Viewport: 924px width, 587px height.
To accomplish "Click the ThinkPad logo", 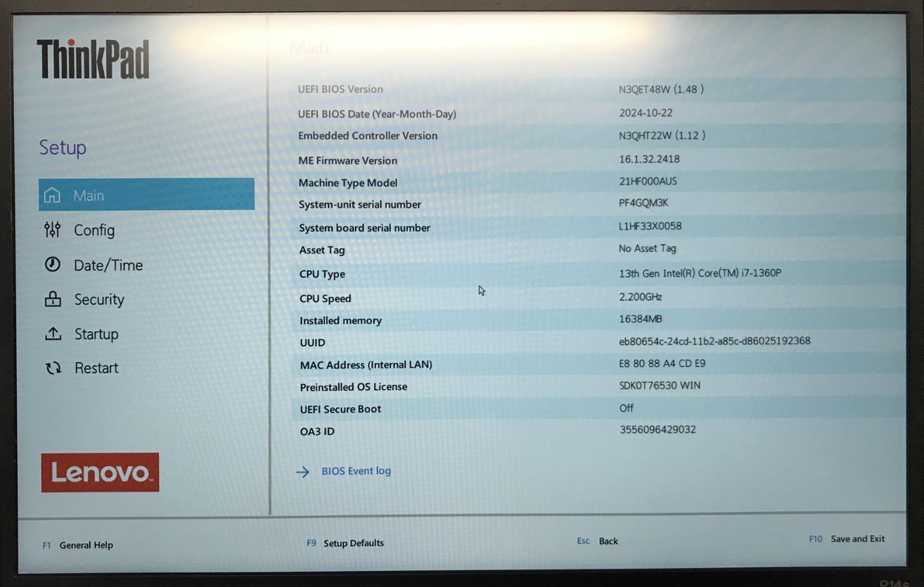I will (x=93, y=59).
